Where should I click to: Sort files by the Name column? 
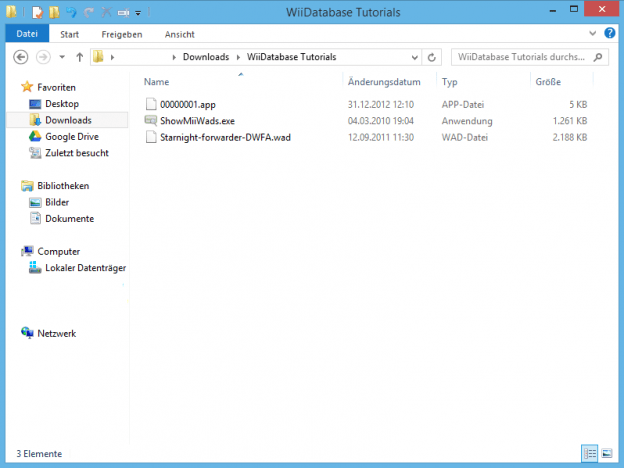156,82
